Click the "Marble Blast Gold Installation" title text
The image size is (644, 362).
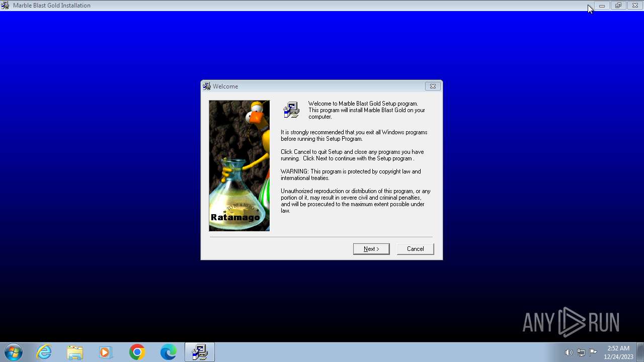coord(52,6)
